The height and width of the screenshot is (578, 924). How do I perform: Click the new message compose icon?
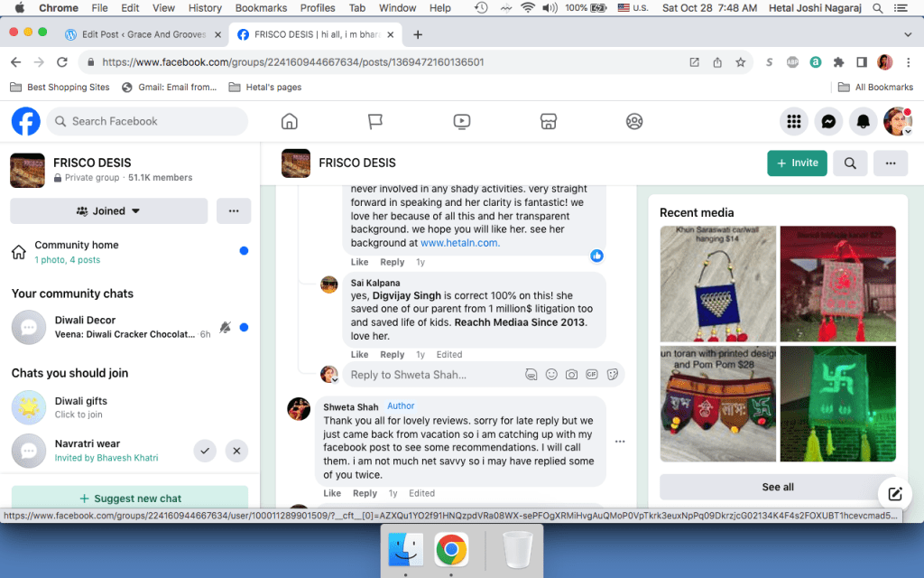894,493
